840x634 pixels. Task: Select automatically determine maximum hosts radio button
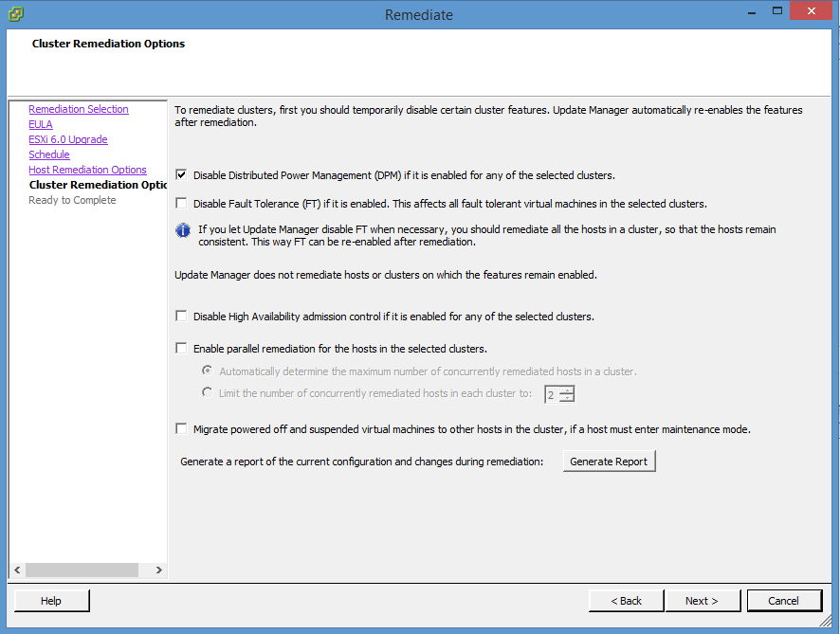[x=207, y=371]
